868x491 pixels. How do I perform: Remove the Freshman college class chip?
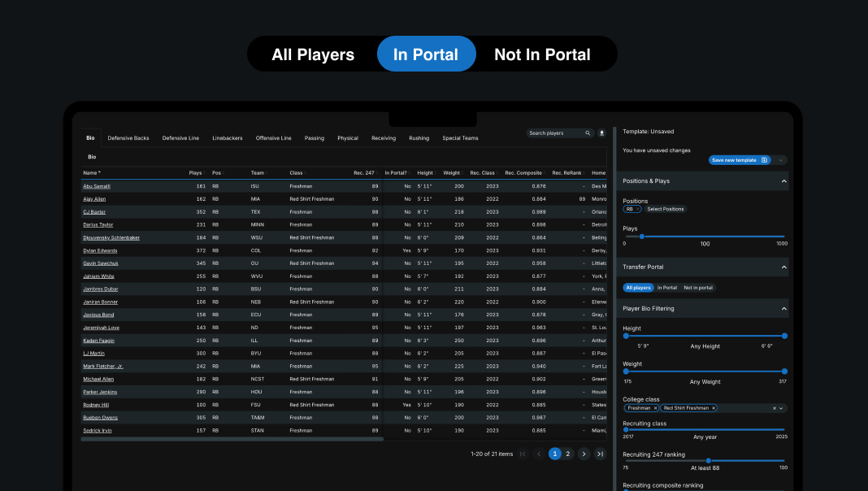point(656,408)
